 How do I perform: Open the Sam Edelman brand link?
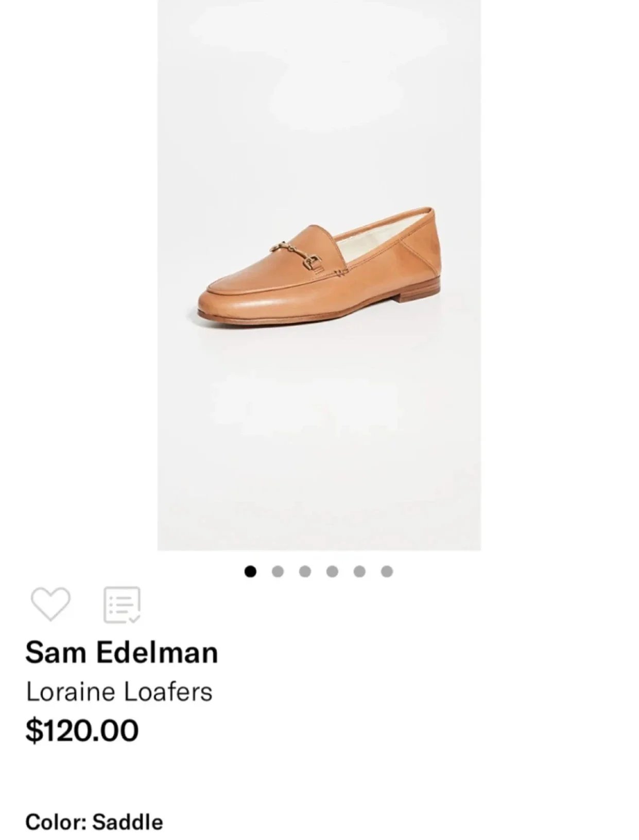(122, 653)
